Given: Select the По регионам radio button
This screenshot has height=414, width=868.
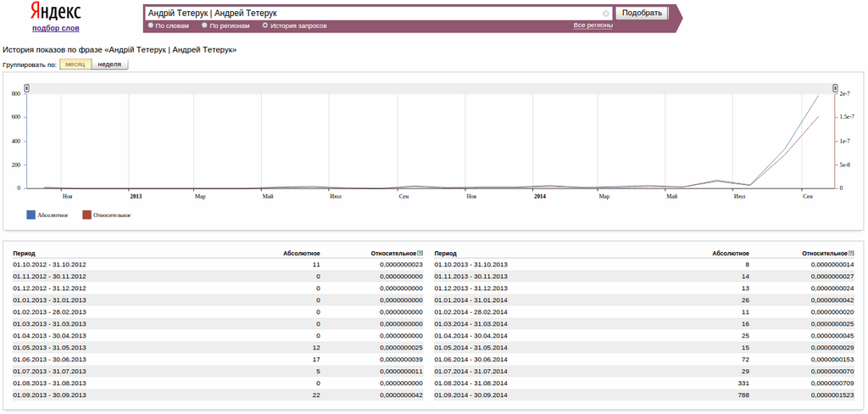Looking at the screenshot, I should (205, 25).
